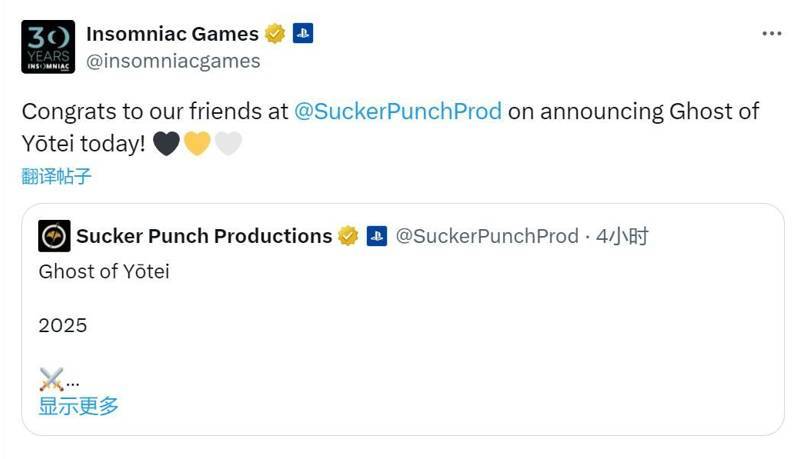Click the @insomniacgames handle

(x=173, y=61)
